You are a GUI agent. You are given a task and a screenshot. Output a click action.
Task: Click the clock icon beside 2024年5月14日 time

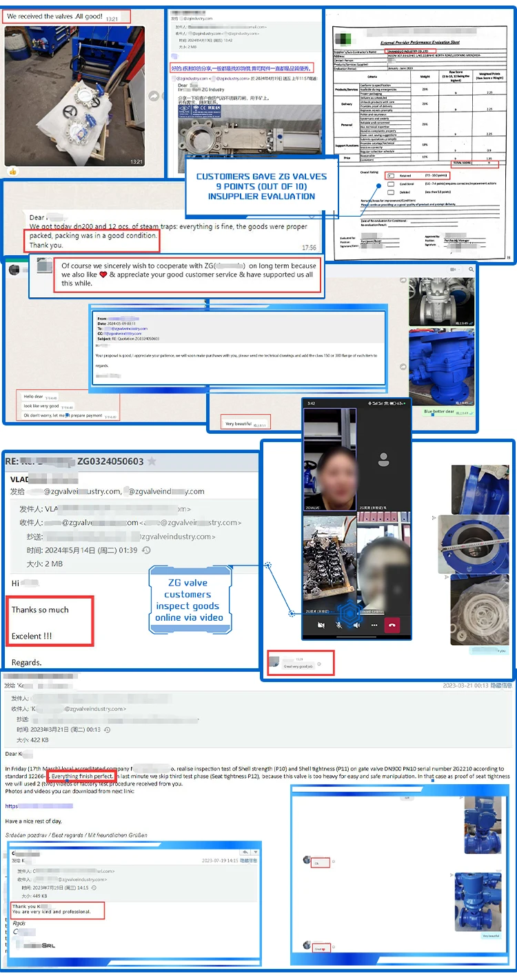(145, 550)
